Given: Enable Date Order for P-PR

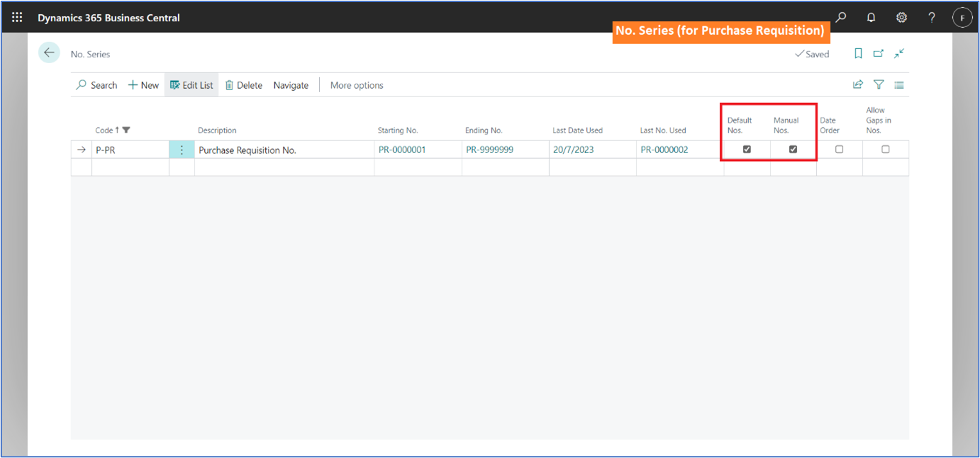Looking at the screenshot, I should click(x=839, y=150).
